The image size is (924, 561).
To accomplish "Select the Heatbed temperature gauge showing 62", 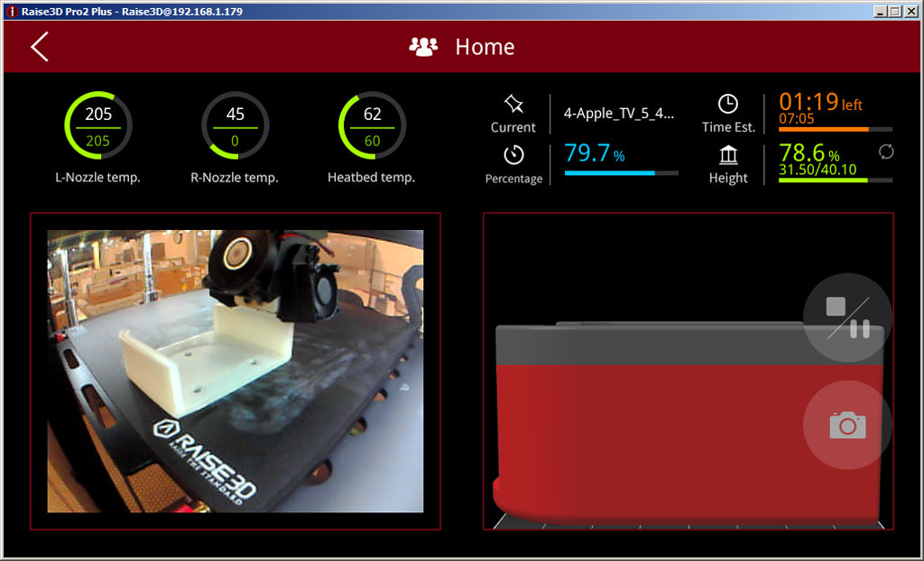I will pyautogui.click(x=372, y=125).
